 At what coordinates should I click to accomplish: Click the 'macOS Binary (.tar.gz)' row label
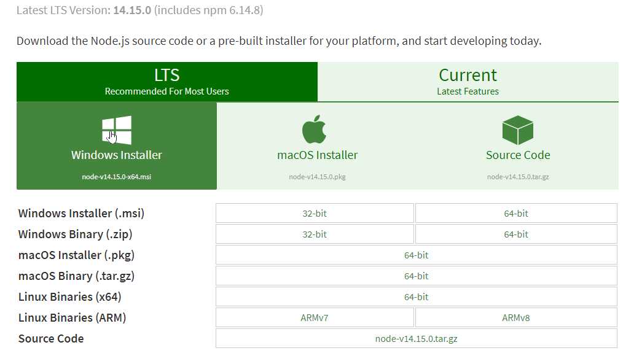(x=76, y=276)
